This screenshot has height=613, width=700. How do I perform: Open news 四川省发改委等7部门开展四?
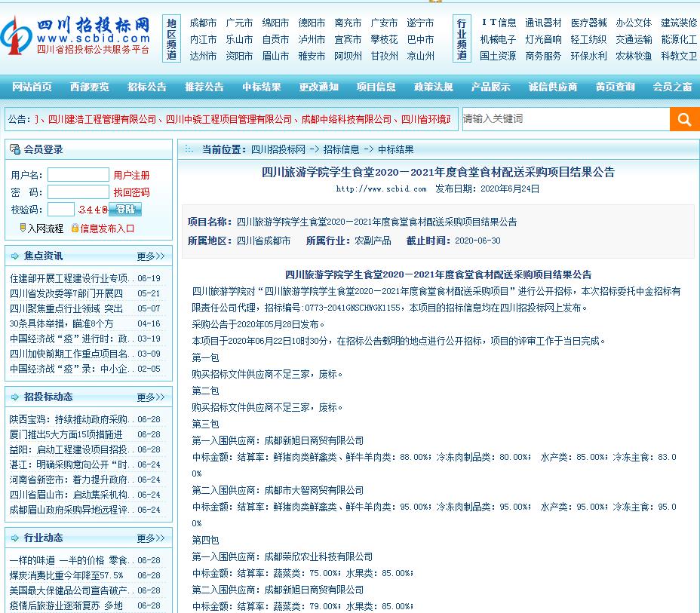click(66, 293)
